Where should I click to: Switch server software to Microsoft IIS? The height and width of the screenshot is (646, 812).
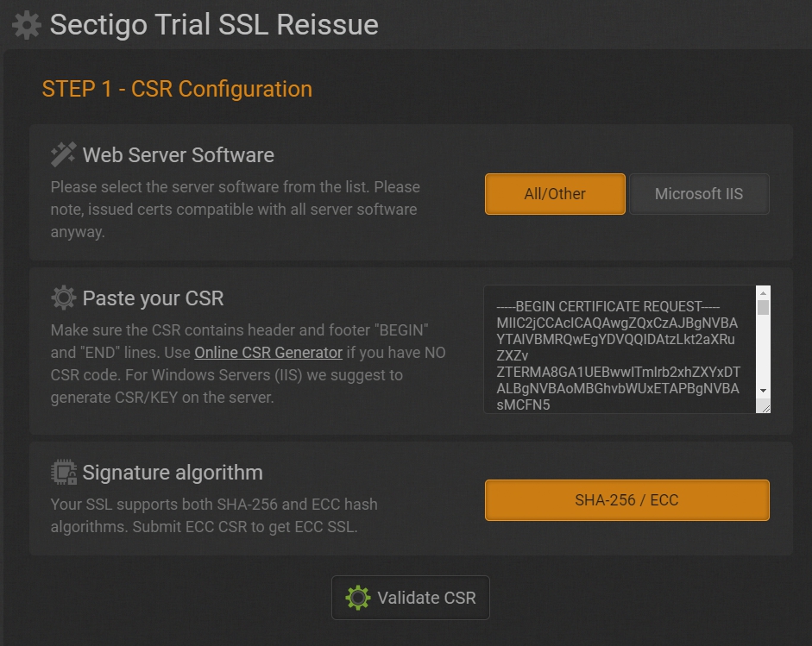pyautogui.click(x=698, y=194)
